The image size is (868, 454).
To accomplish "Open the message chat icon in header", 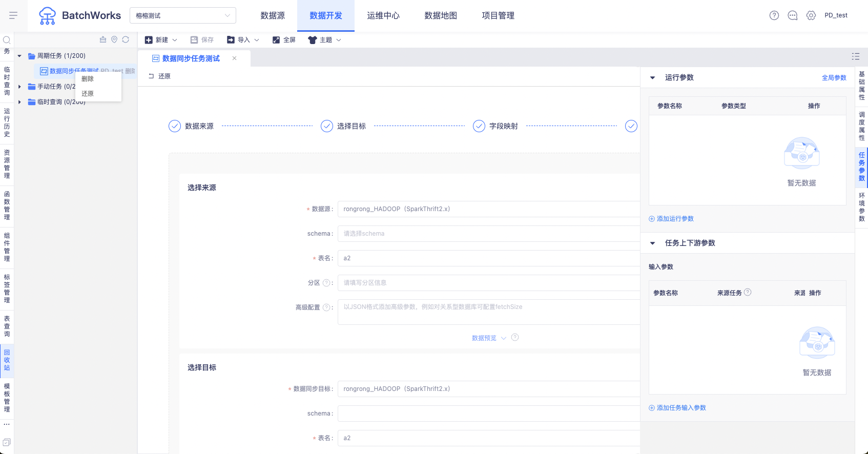I will (x=793, y=15).
